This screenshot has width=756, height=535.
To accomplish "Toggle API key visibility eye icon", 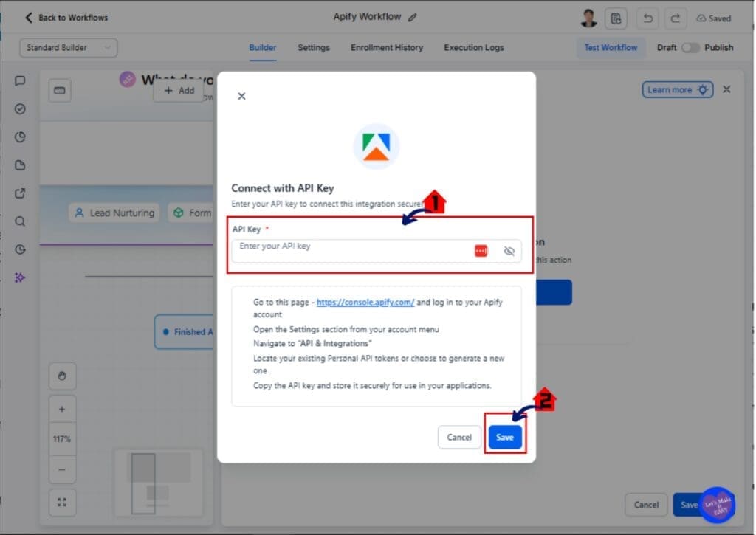I will coord(509,251).
